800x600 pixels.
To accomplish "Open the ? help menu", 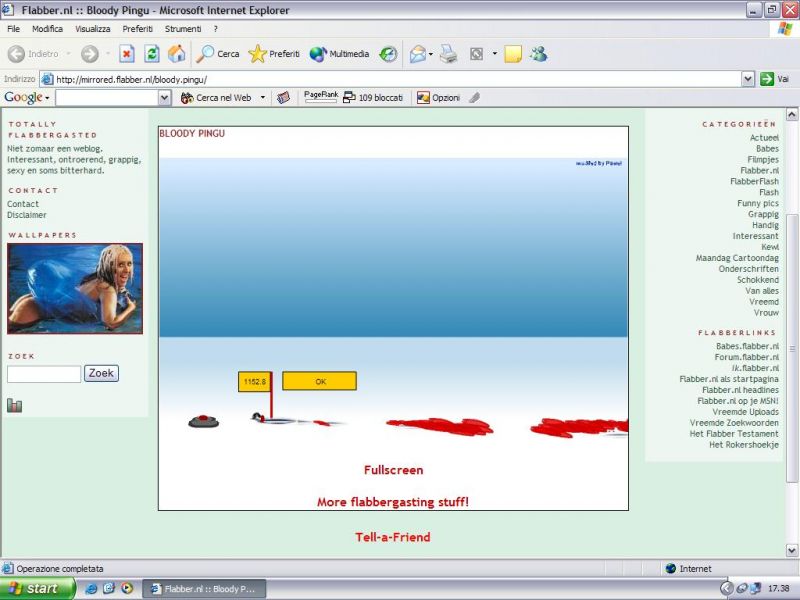I will (x=215, y=29).
